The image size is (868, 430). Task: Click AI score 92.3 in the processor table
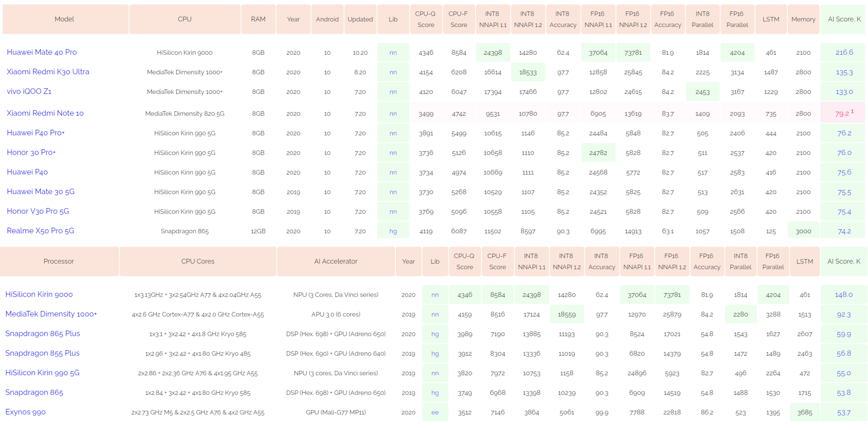(844, 314)
